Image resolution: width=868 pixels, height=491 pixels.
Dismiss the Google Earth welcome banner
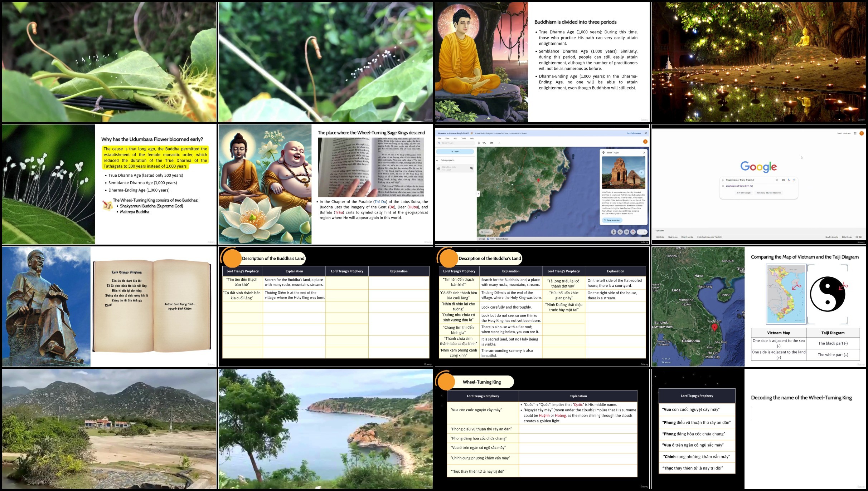[646, 133]
